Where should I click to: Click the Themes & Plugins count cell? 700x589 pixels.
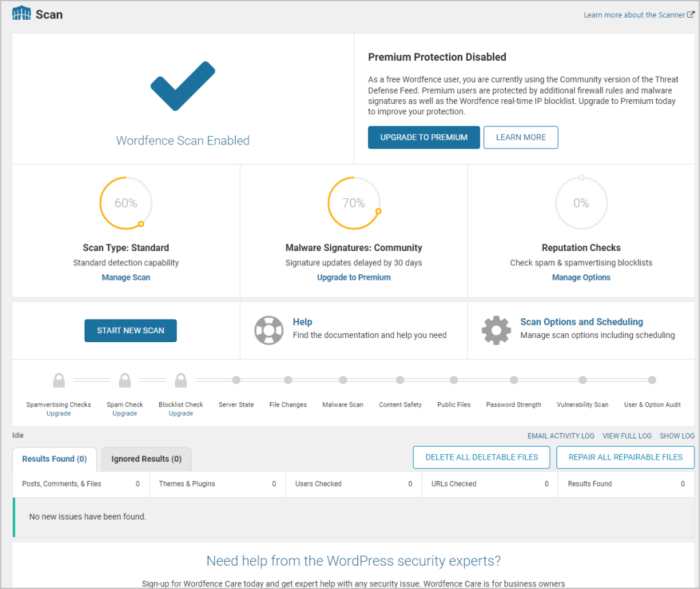(217, 484)
